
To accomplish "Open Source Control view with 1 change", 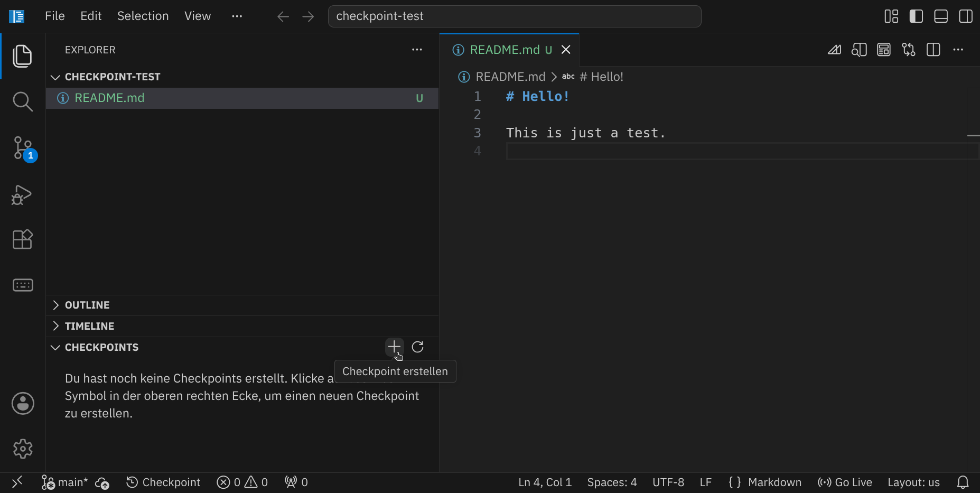I will (22, 148).
